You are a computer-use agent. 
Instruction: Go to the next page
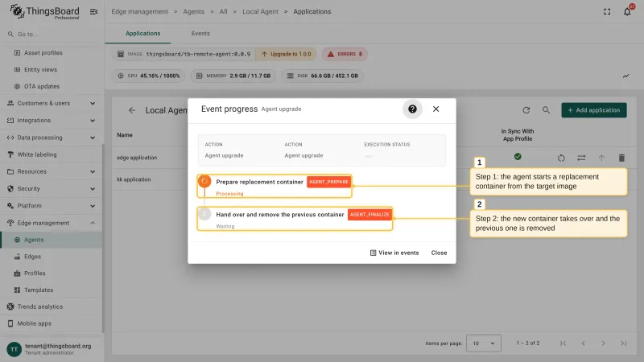[x=603, y=343]
